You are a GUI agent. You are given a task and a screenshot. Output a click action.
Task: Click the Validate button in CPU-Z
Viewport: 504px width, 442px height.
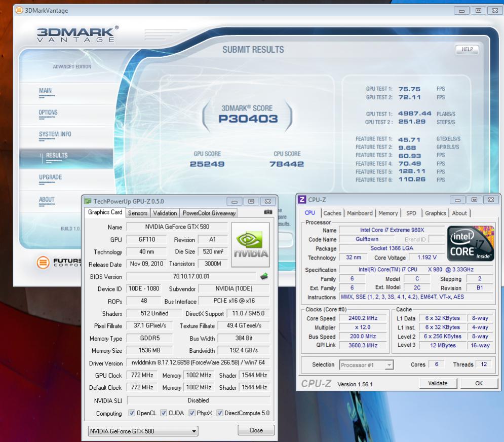tap(438, 383)
